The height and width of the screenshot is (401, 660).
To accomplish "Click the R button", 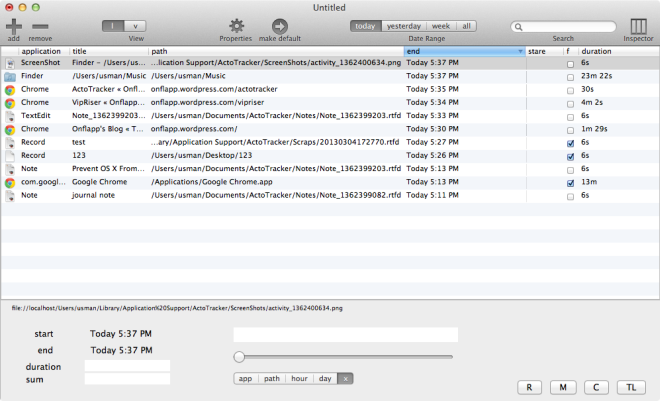I will [x=529, y=388].
